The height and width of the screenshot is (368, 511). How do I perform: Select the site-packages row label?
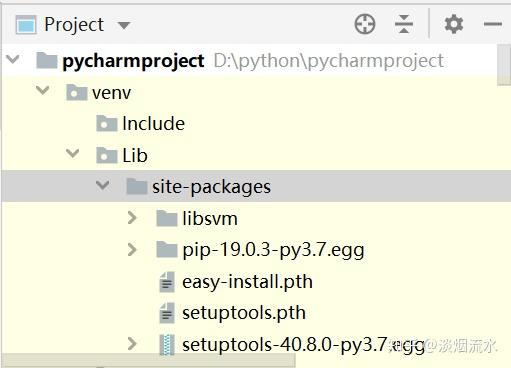(211, 187)
